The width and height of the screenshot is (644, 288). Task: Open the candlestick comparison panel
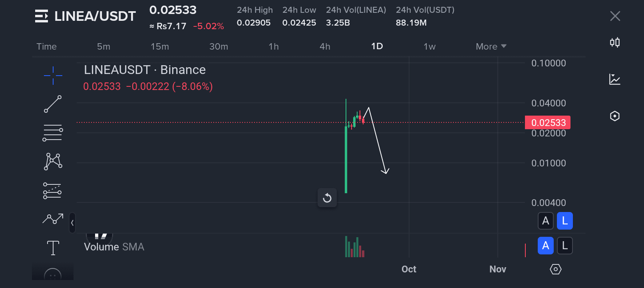[615, 42]
